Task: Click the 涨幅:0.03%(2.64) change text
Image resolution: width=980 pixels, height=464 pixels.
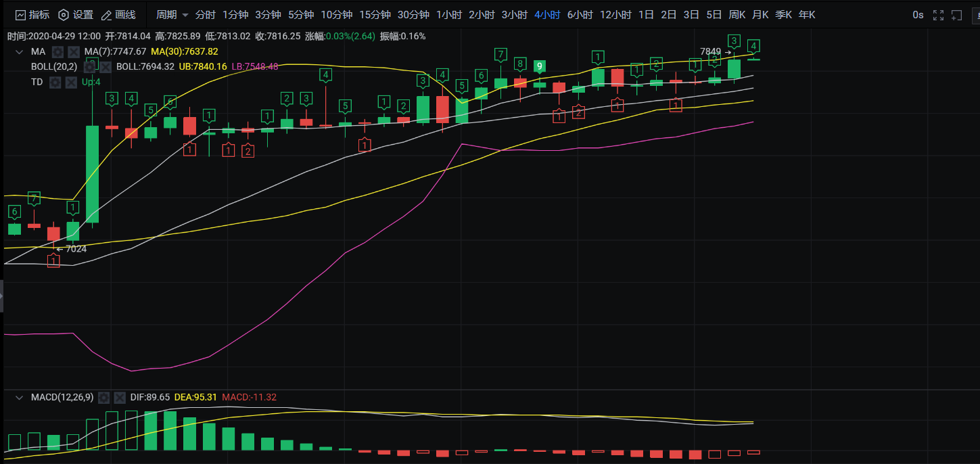Action: (340, 36)
